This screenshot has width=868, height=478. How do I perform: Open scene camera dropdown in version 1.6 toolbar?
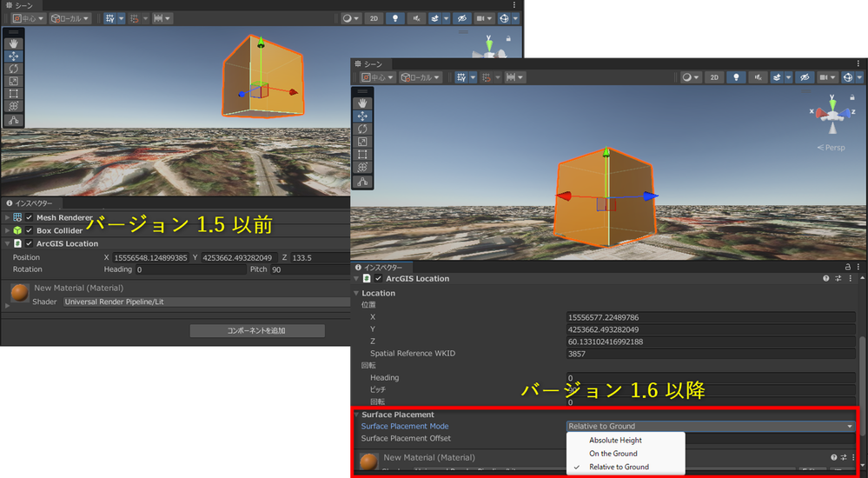point(826,77)
